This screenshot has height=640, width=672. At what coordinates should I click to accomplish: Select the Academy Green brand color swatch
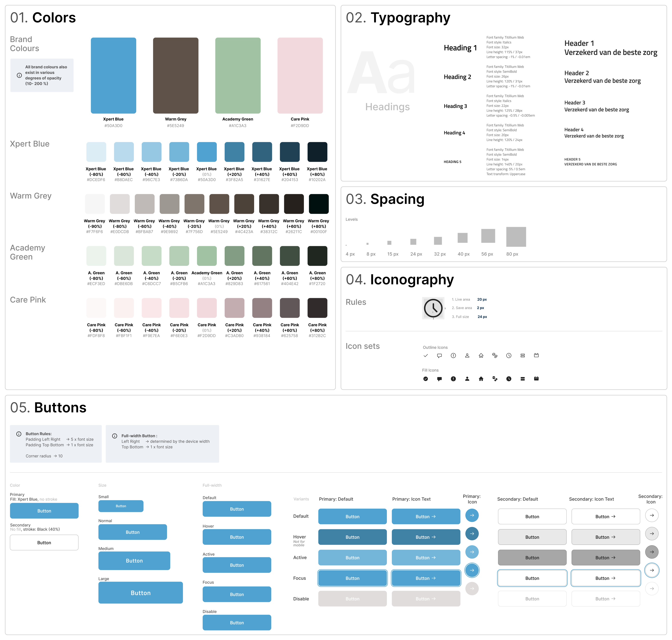pos(238,75)
